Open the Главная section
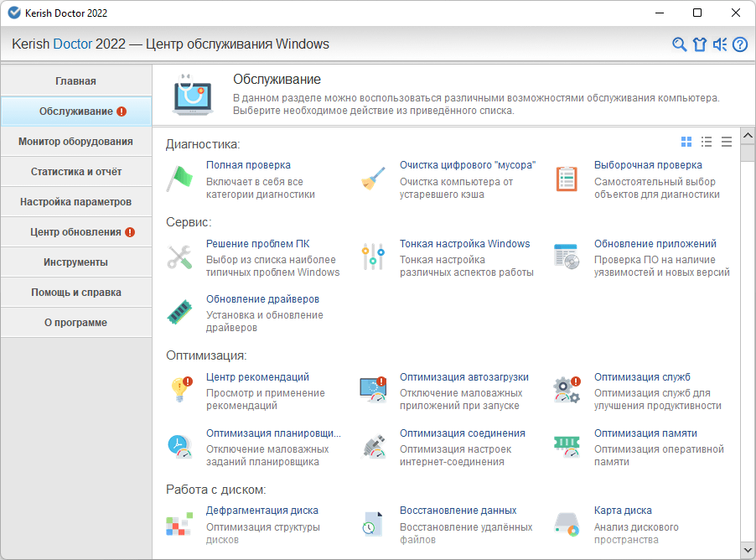Viewport: 756px width, 560px height. click(x=76, y=81)
